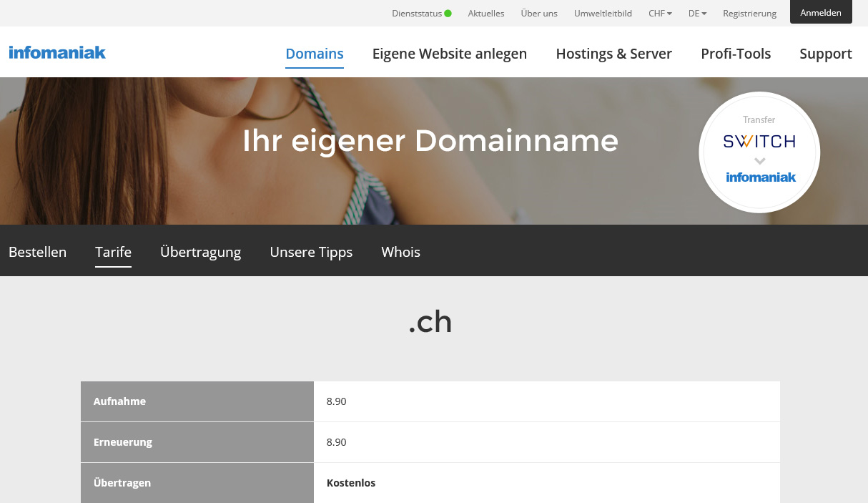Open the Profi-Tools menu
Screen dimensions: 868x503
(x=736, y=54)
